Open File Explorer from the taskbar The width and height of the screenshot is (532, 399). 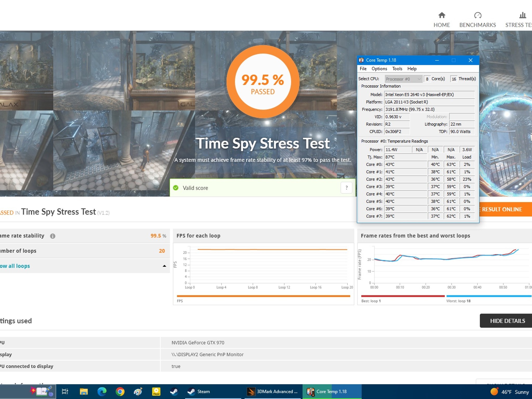[x=83, y=391]
